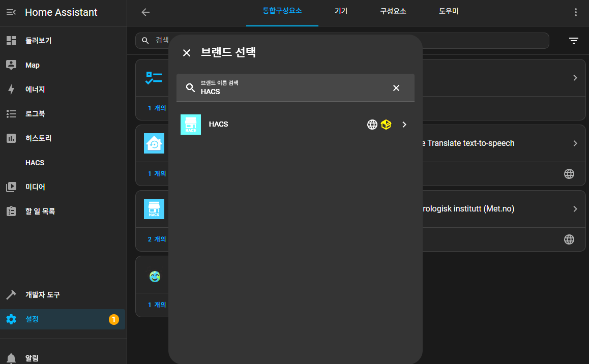Open 할 일 목록 in the sidebar
Image resolution: width=589 pixels, height=364 pixels.
click(63, 211)
